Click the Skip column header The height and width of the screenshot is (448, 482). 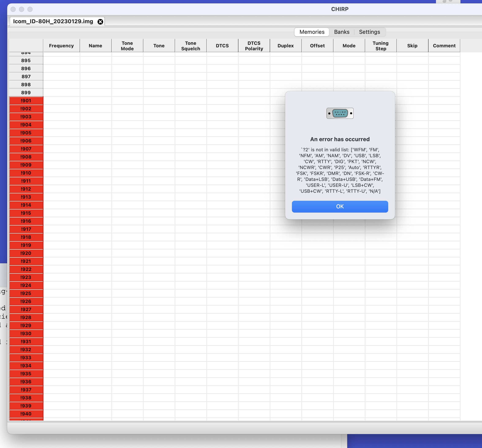[412, 46]
